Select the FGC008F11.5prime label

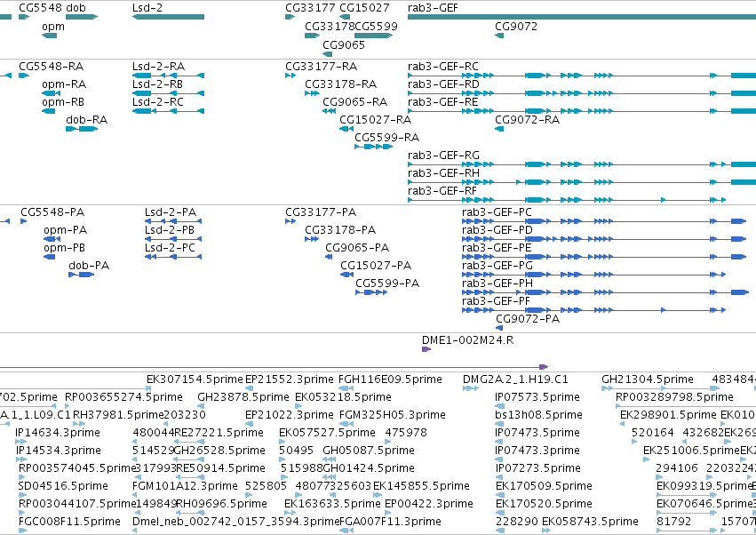click(x=69, y=522)
